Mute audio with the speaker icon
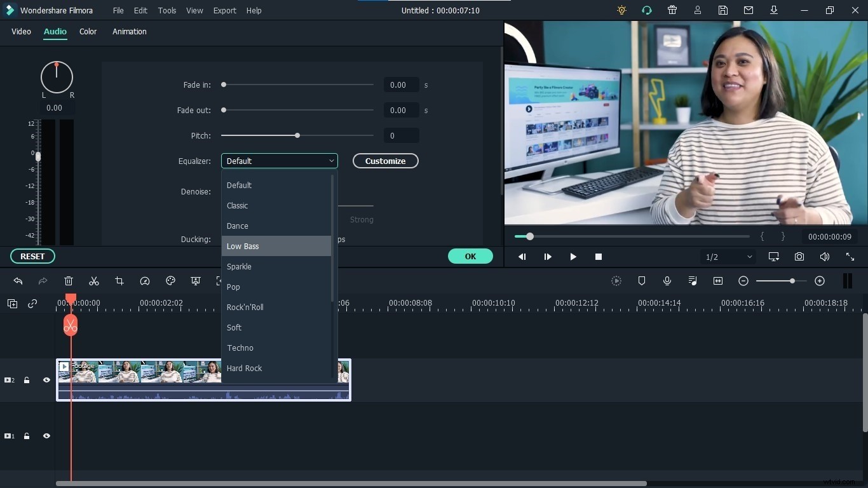The image size is (868, 488). 824,257
